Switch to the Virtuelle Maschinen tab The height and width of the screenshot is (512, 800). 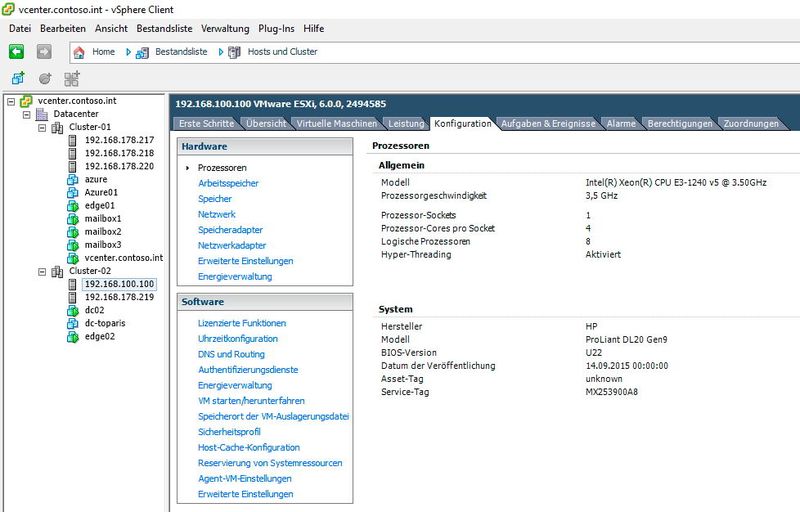[337, 123]
